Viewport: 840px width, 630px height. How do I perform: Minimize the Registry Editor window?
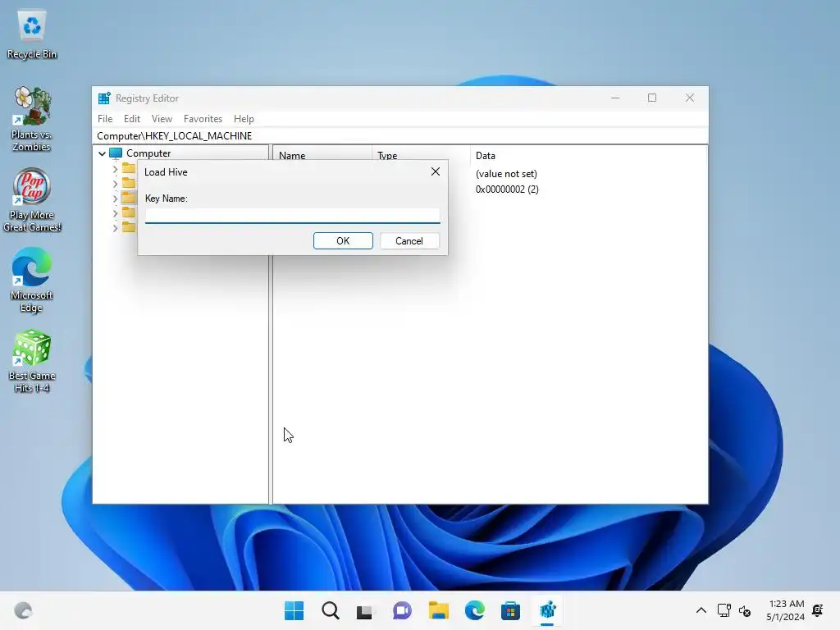(x=615, y=98)
